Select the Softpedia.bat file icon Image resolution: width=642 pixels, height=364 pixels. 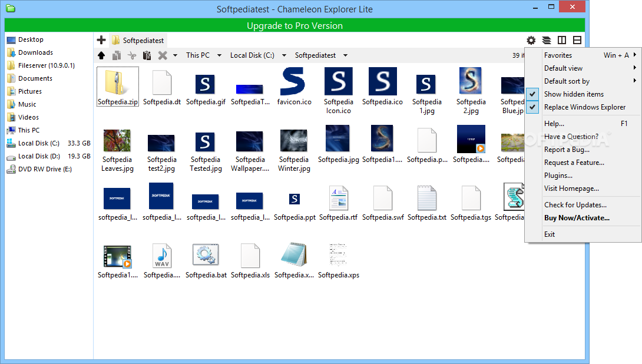coord(206,254)
